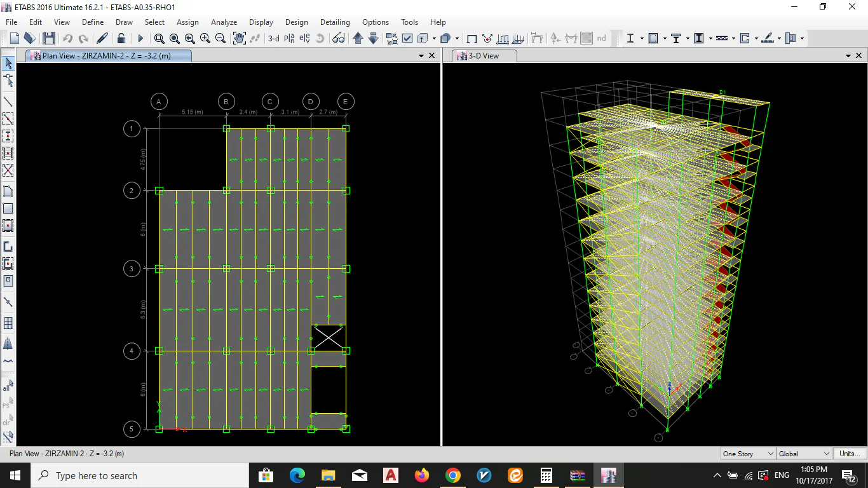Open the Analyze menu
The image size is (868, 488).
[x=224, y=22]
